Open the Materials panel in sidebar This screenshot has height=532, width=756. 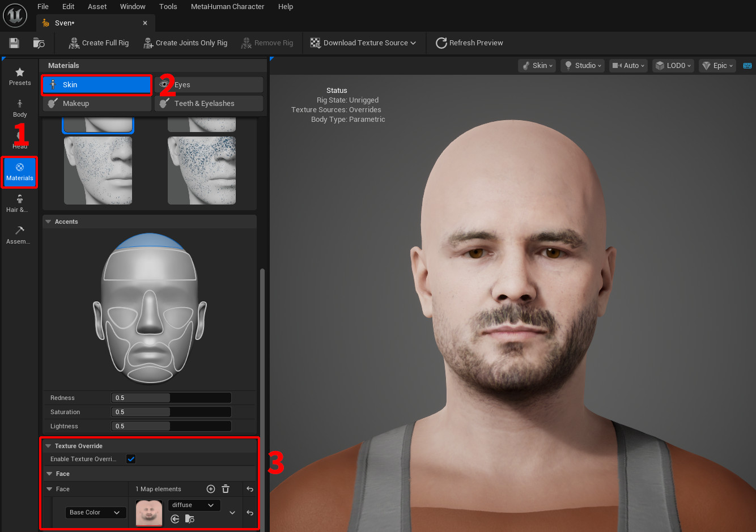click(20, 172)
